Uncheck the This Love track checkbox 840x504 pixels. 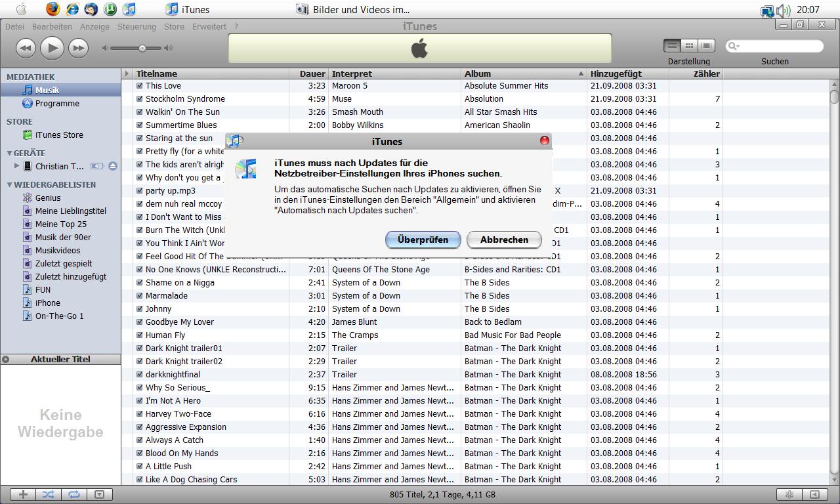(x=140, y=85)
